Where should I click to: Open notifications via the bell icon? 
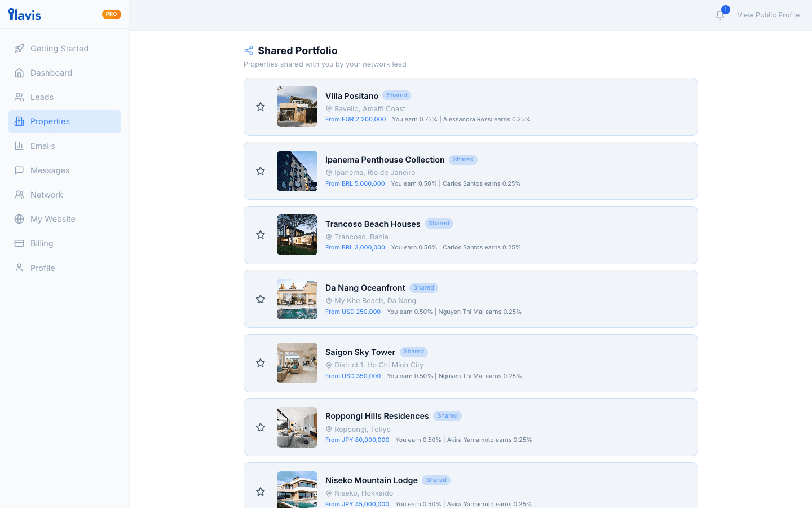coord(720,15)
